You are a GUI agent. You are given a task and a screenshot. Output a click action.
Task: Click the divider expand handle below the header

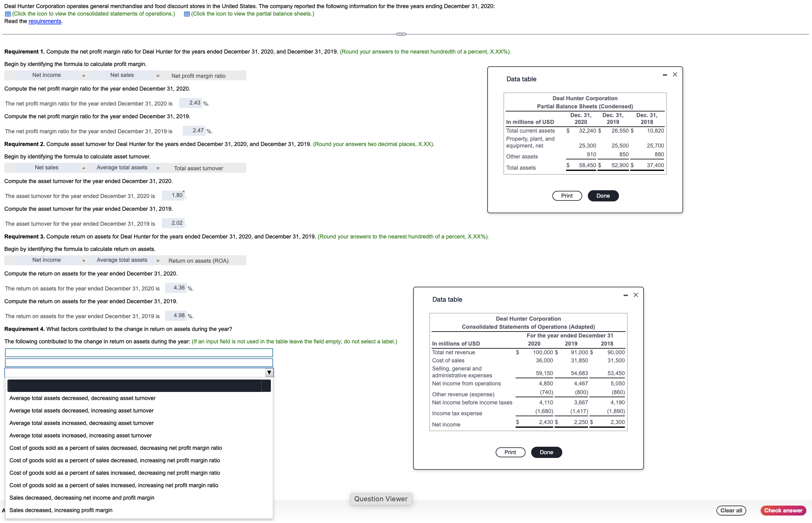coord(401,34)
